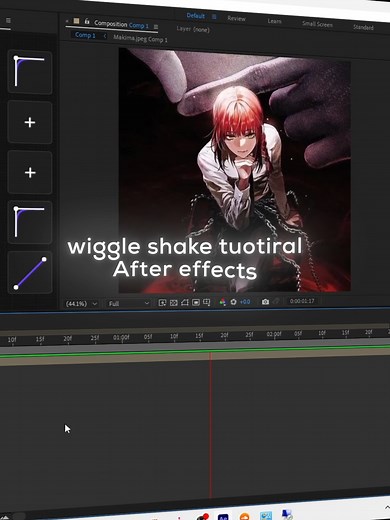Show hidden tray icons chevron
Image resolution: width=390 pixels, height=520 pixels.
(x=387, y=508)
